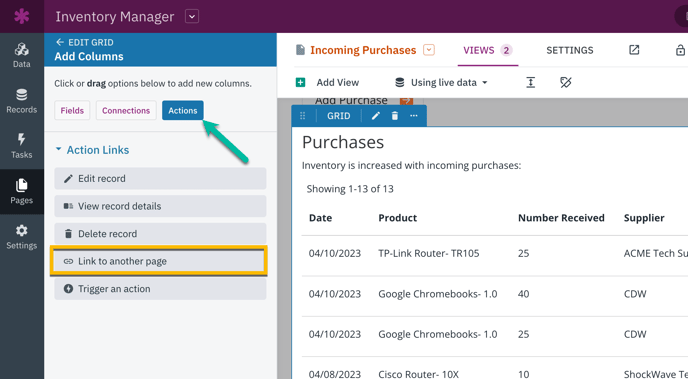This screenshot has width=688, height=379.
Task: Click the Supplier column header
Action: pyautogui.click(x=644, y=218)
